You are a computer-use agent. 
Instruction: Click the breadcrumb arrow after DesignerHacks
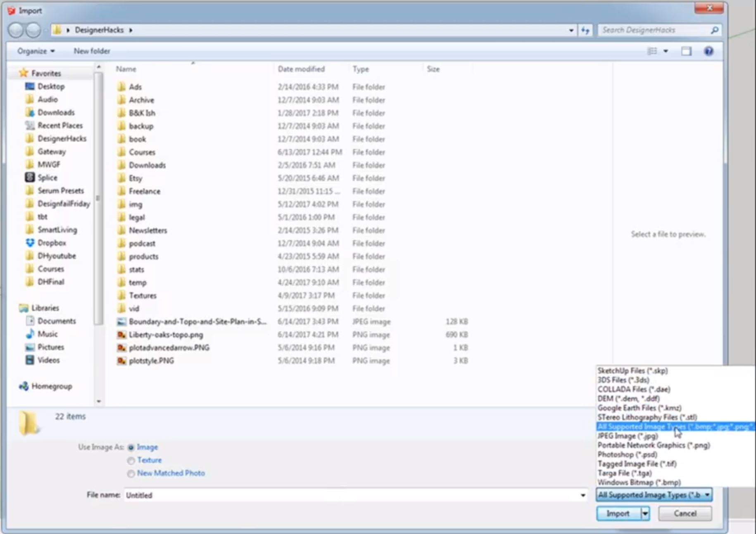tap(131, 30)
